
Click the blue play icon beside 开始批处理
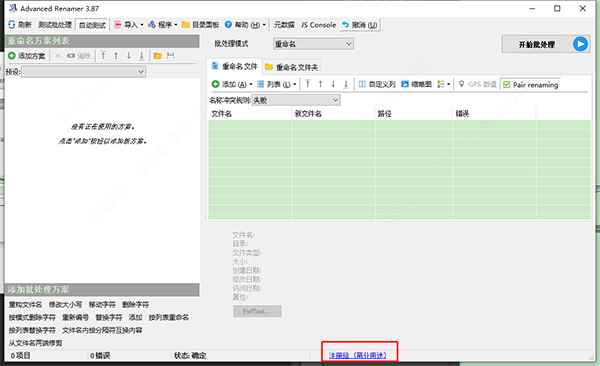click(580, 44)
